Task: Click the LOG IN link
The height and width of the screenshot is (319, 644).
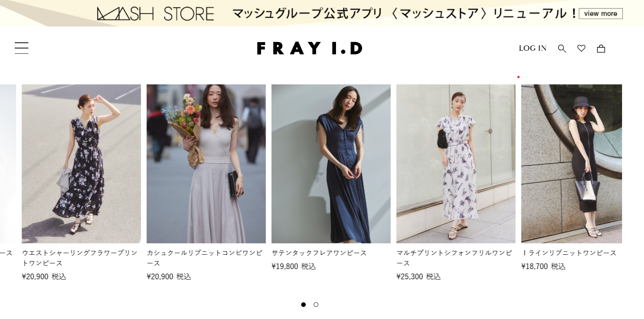Action: point(532,48)
